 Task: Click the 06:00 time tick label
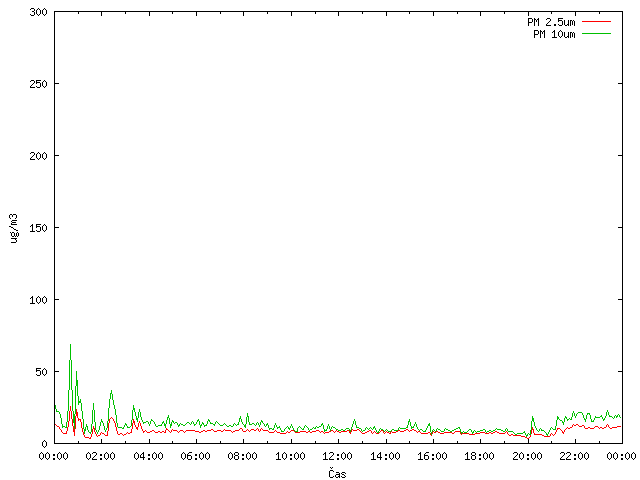coord(196,456)
